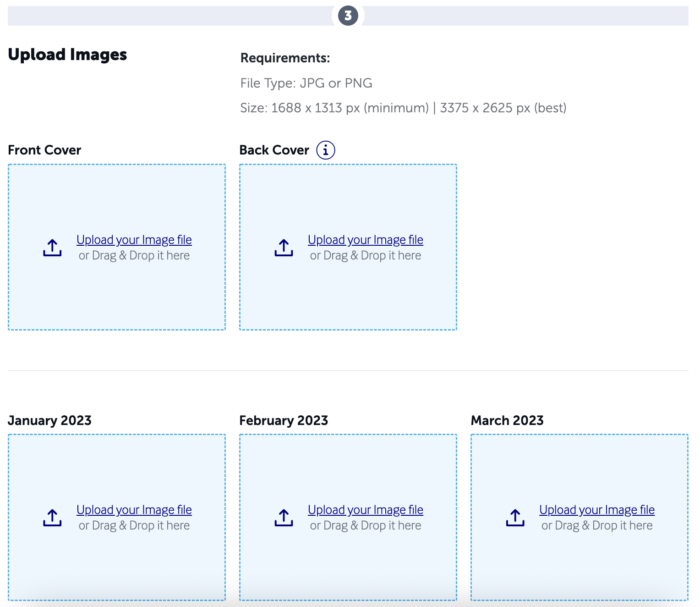Click the February 2023 drag and drop area
The height and width of the screenshot is (607, 700).
pyautogui.click(x=348, y=568)
